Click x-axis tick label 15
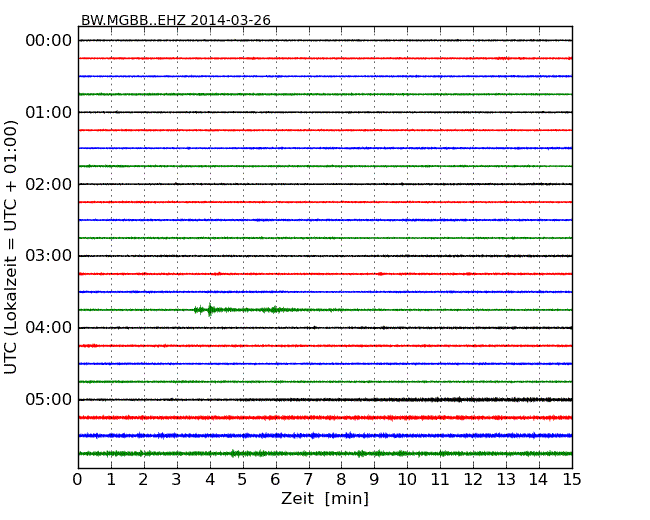Viewport: 650px width, 520px height. pos(572,480)
